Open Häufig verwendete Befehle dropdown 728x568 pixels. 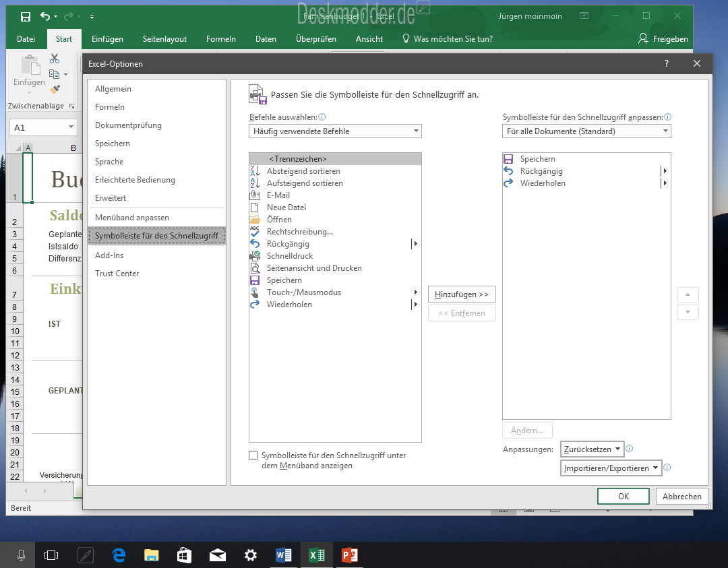click(335, 131)
